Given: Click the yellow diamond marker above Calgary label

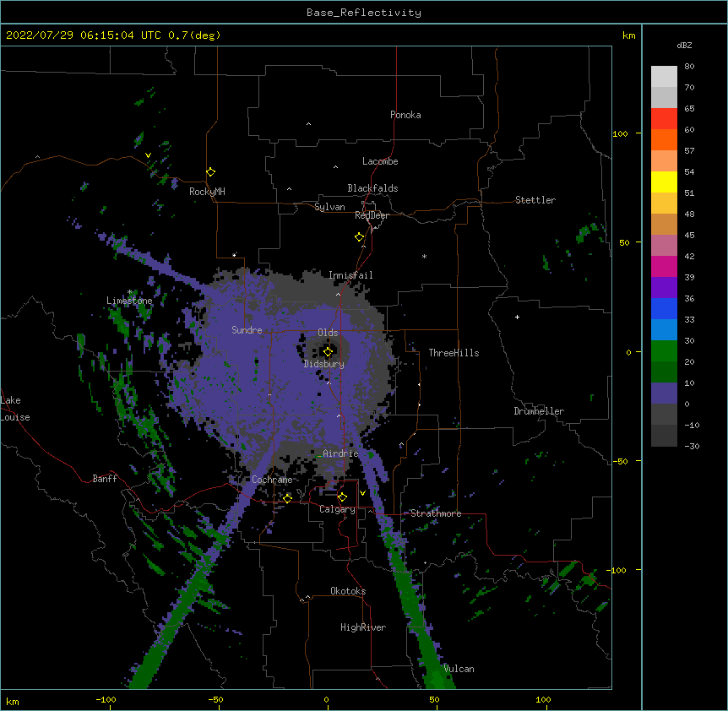Looking at the screenshot, I should (x=342, y=497).
